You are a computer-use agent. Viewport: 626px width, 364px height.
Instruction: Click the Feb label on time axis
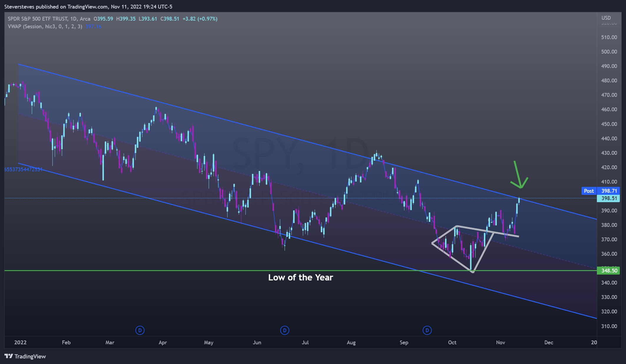[x=66, y=343]
